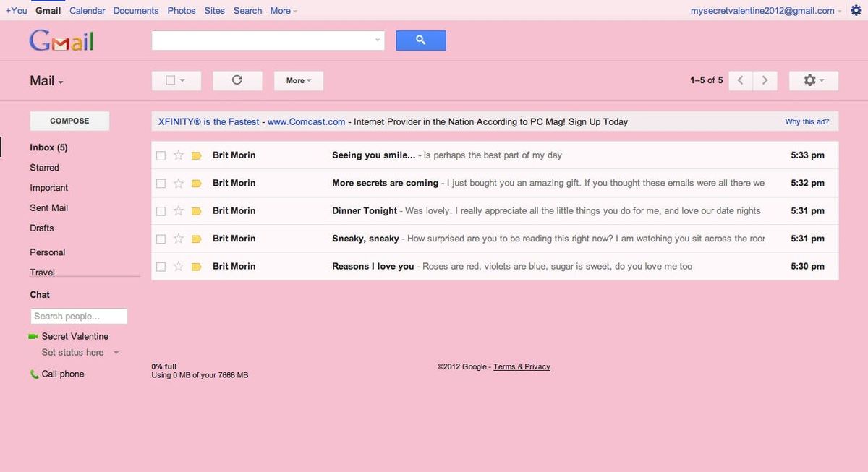The image size is (868, 472).
Task: Refresh the inbox
Action: point(237,80)
